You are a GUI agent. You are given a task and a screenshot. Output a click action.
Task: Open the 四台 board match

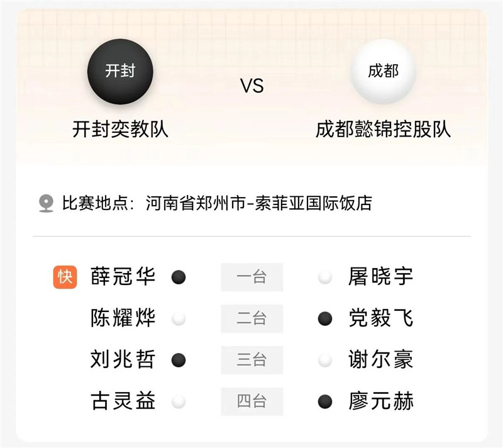[x=251, y=401]
